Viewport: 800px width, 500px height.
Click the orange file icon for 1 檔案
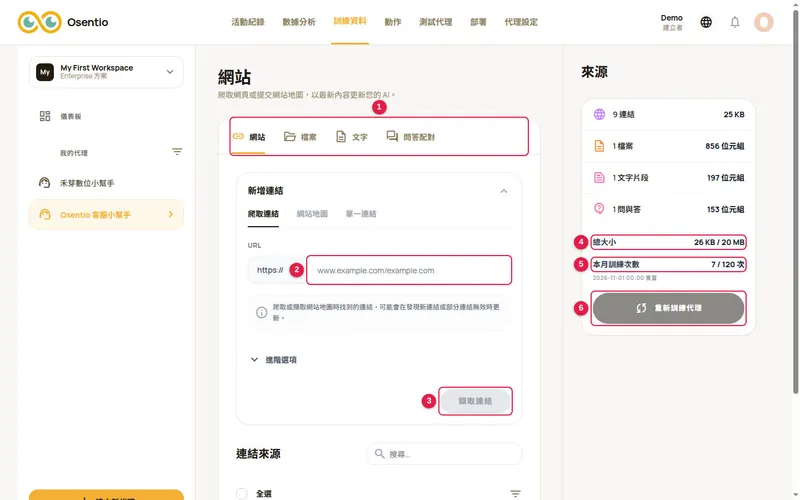pyautogui.click(x=599, y=146)
